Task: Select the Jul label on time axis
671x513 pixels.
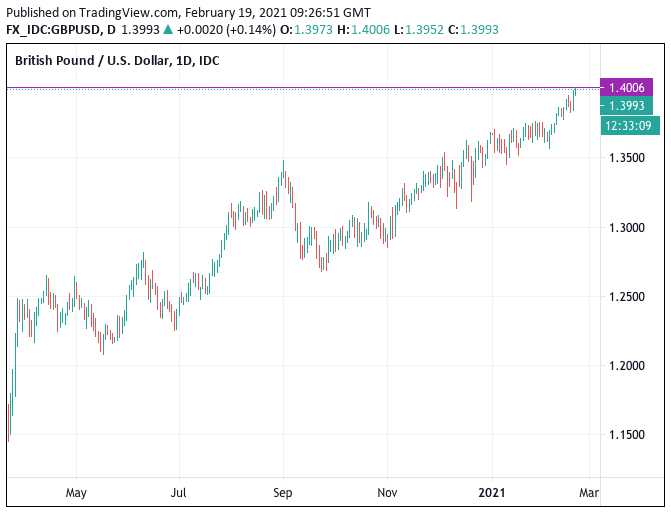Action: pos(179,492)
